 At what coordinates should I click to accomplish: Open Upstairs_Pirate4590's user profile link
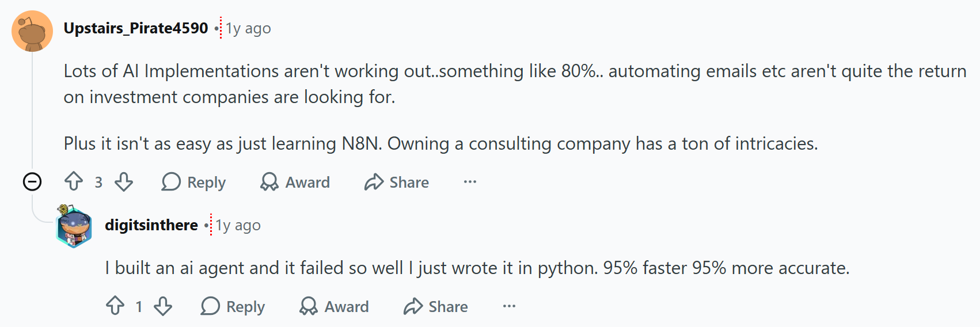pyautogui.click(x=136, y=28)
